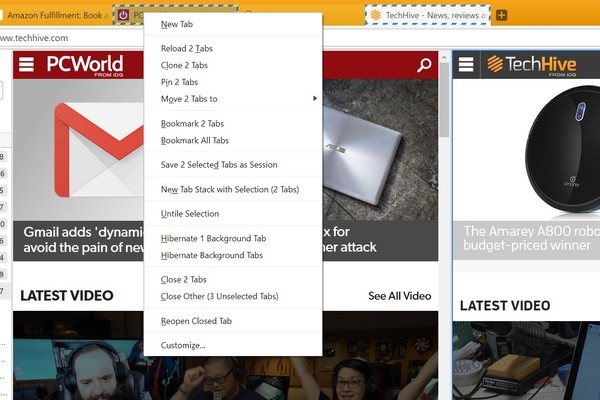Viewport: 600px width, 400px height.
Task: Switch to the Amazon Fulfillment tab
Action: (55, 15)
